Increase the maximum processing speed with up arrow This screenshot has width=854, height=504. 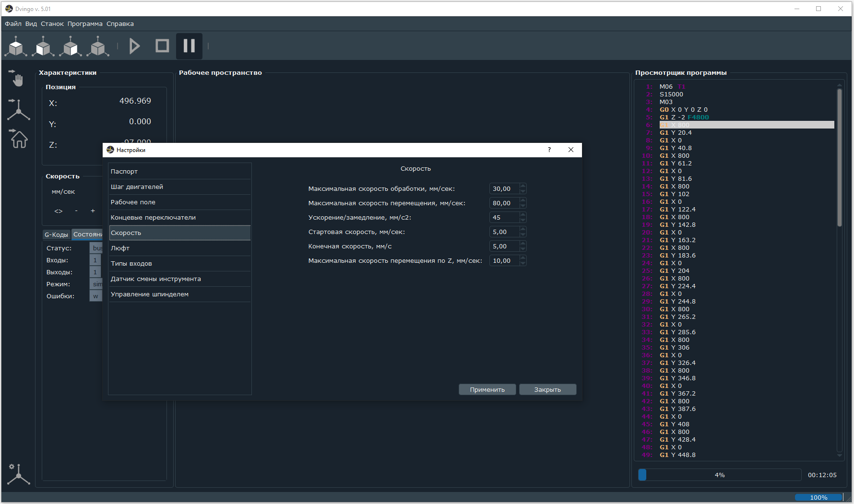(x=523, y=186)
